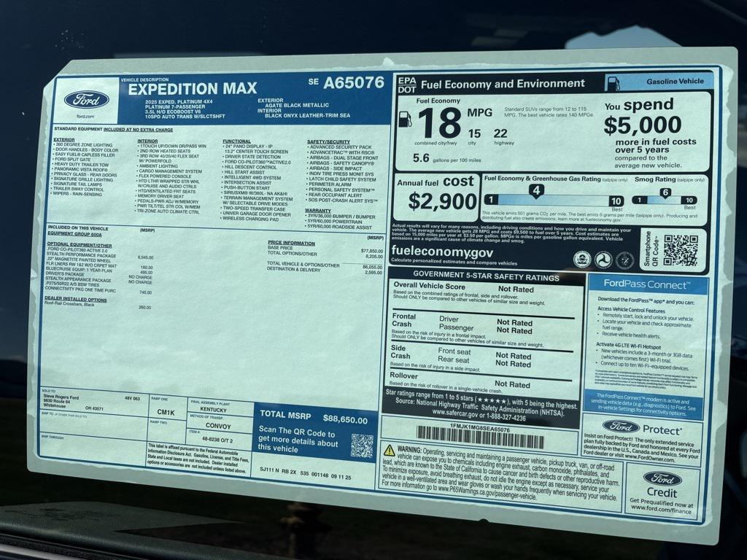The image size is (747, 560).
Task: Click the VIN barcode strip
Action: pos(480,437)
